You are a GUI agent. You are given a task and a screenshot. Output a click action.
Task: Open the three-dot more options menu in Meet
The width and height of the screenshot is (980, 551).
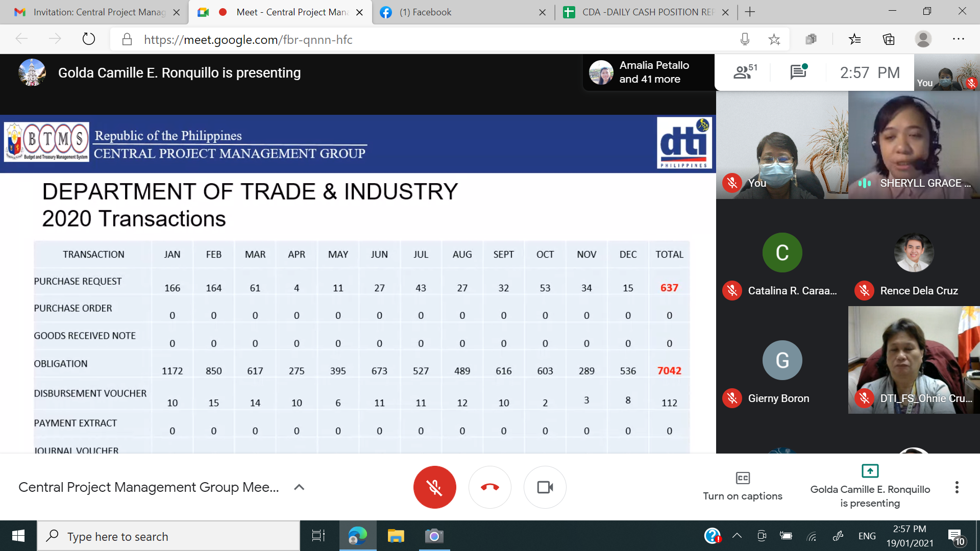[x=957, y=487]
